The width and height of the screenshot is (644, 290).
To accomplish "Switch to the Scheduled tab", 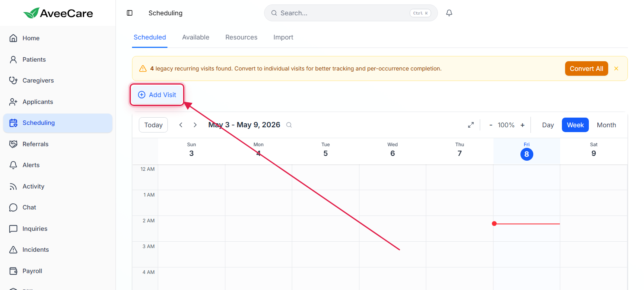I will click(x=150, y=37).
